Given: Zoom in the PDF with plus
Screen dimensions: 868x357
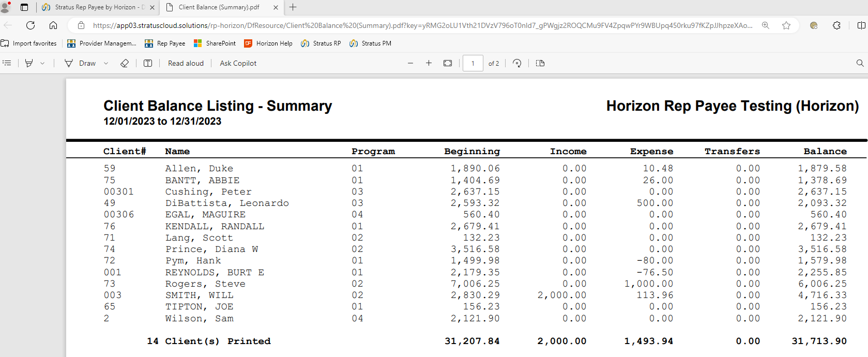Looking at the screenshot, I should [x=429, y=63].
